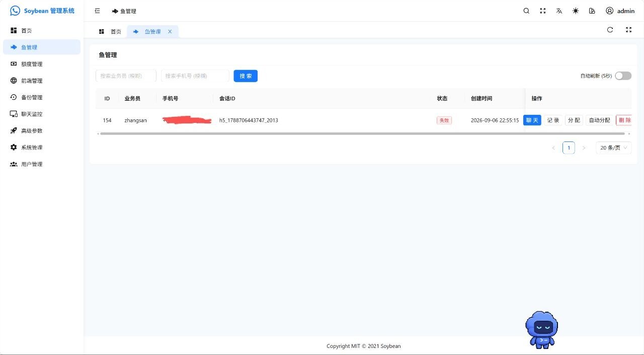Viewport: 644px width, 355px height.
Task: Click the 2026-09-06 22:55:15 timestamp
Action: [x=495, y=120]
